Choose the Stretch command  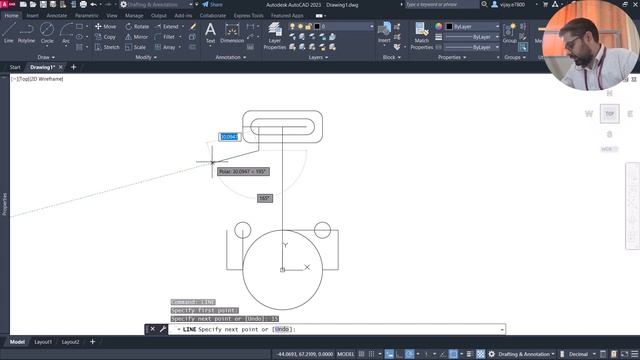pyautogui.click(x=107, y=47)
